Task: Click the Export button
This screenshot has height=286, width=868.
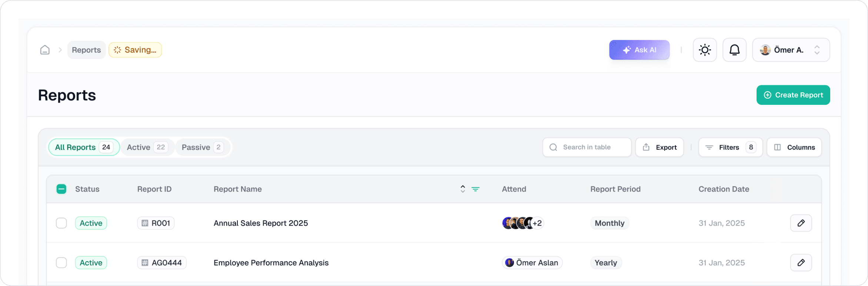Action: point(660,147)
